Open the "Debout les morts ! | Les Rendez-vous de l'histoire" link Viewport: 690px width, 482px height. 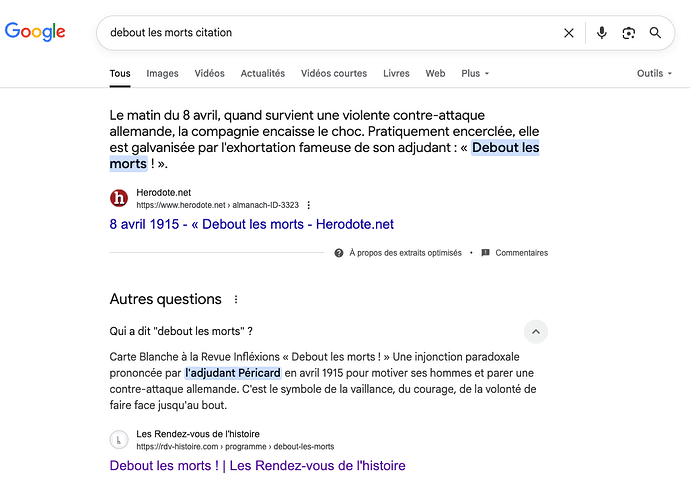(x=257, y=465)
